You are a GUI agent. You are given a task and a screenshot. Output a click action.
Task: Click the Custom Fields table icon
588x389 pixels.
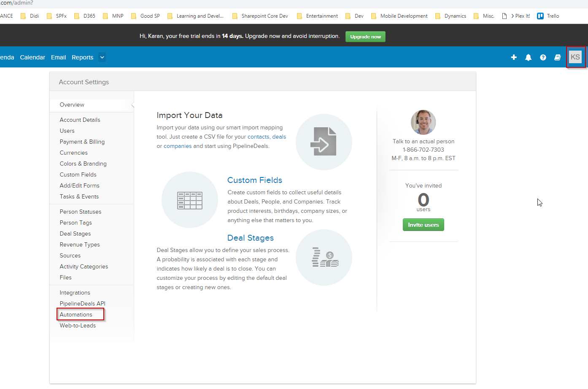pyautogui.click(x=190, y=200)
